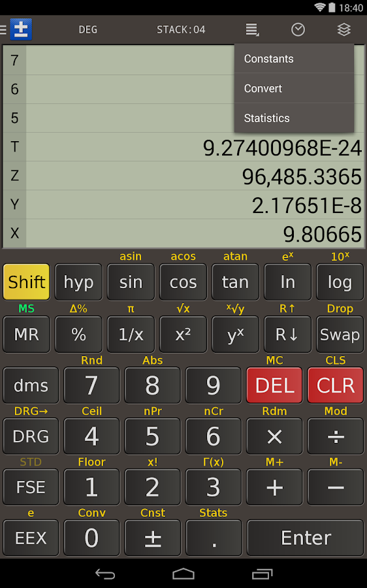Image resolution: width=367 pixels, height=588 pixels.
Task: Tap the tan key
Action: click(x=235, y=282)
